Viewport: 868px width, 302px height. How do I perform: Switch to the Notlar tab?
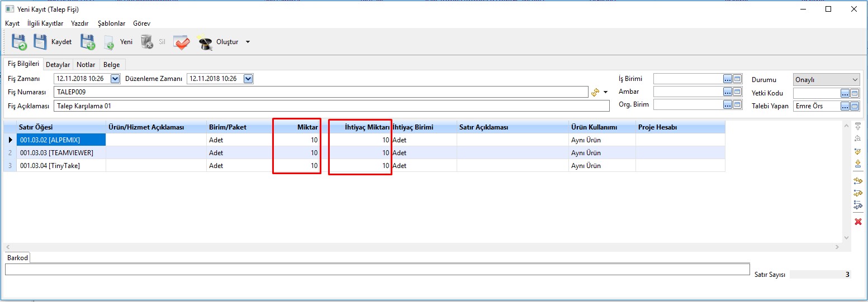coord(86,65)
